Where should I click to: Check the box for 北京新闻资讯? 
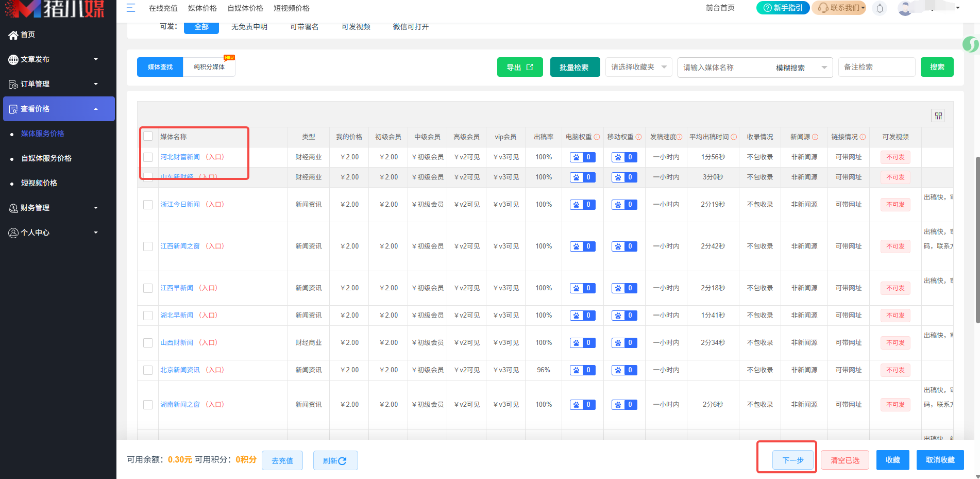point(148,370)
